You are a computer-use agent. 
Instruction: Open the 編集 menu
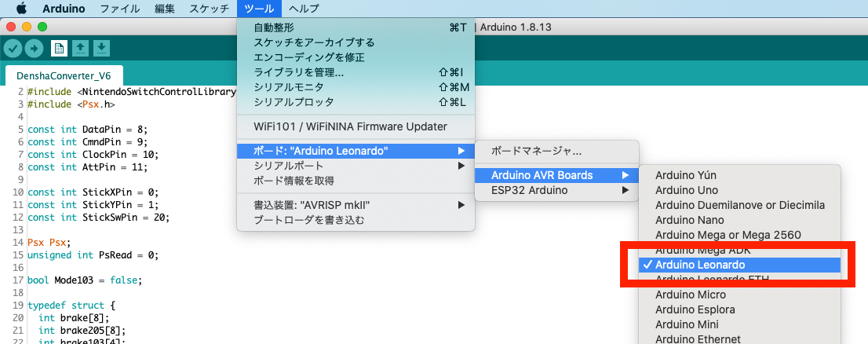tap(164, 9)
